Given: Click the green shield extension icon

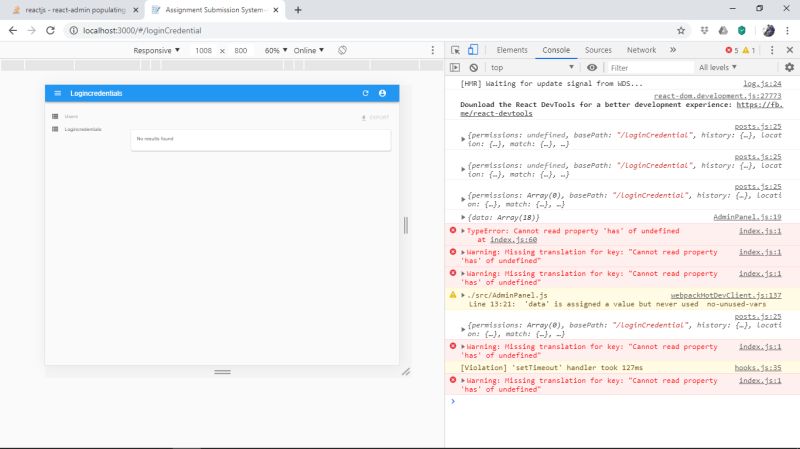Looking at the screenshot, I should click(742, 31).
